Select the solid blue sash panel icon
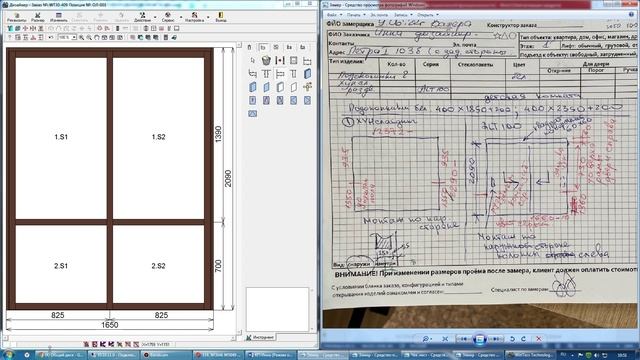The image size is (640, 360). (307, 73)
